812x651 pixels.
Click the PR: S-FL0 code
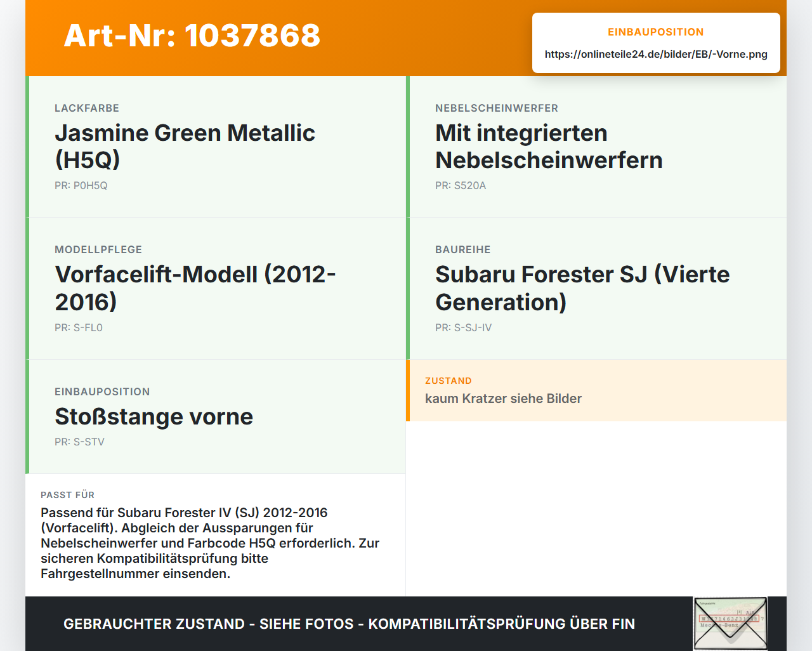pos(79,328)
